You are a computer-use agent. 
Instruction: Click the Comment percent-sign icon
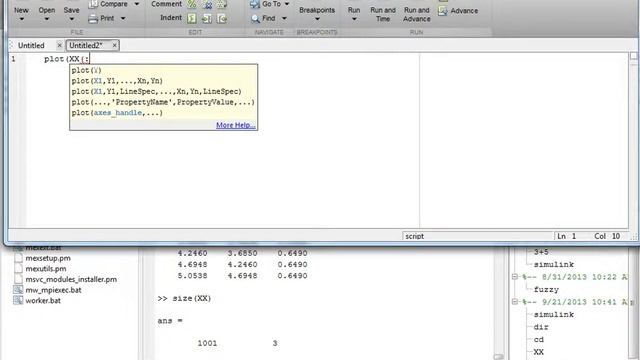[x=191, y=4]
